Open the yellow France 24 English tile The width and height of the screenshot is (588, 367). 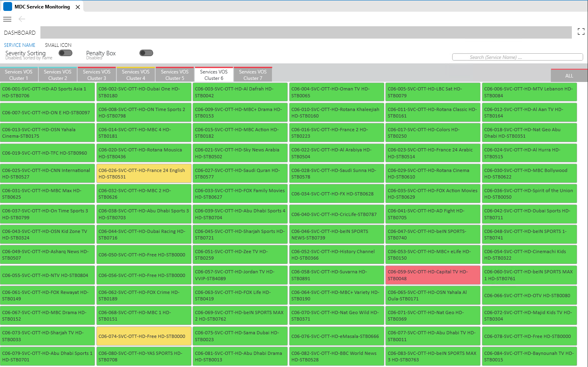[143, 173]
